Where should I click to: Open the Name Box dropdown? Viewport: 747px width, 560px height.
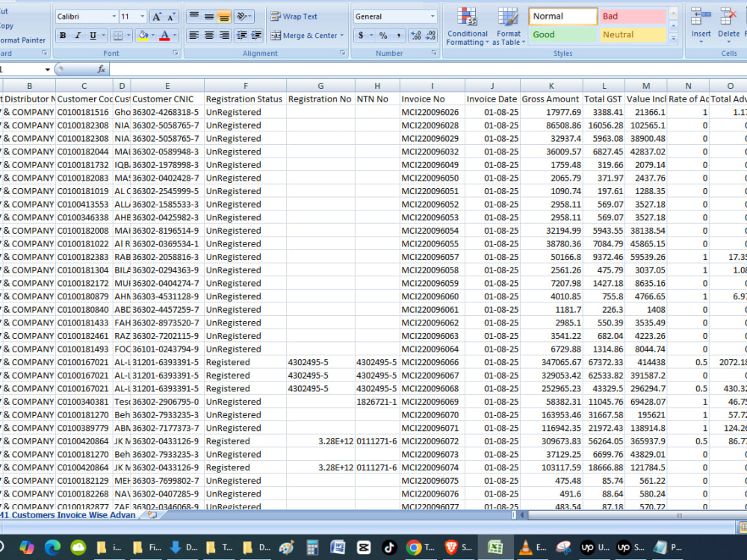tap(48, 69)
